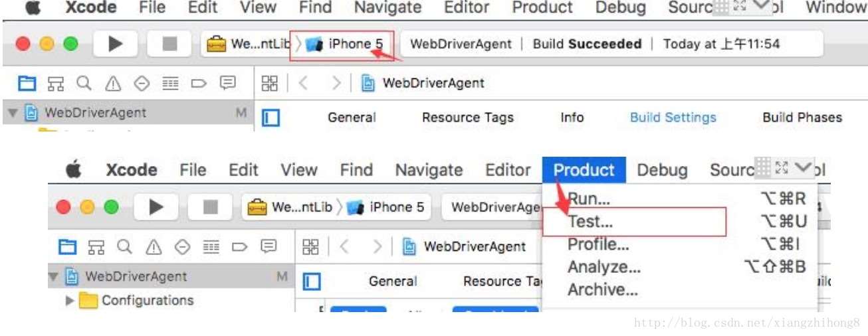
Task: Toggle the targets list sidebar button, lower editor
Action: (312, 282)
